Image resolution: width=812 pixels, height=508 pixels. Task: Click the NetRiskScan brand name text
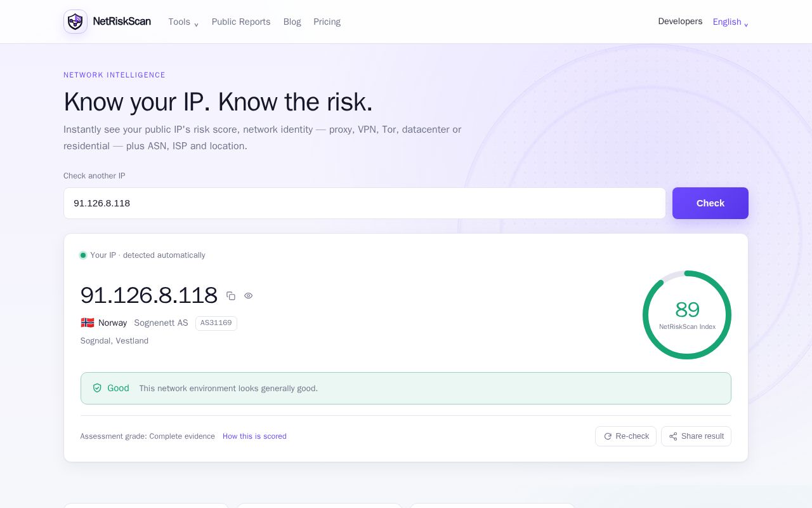[122, 22]
